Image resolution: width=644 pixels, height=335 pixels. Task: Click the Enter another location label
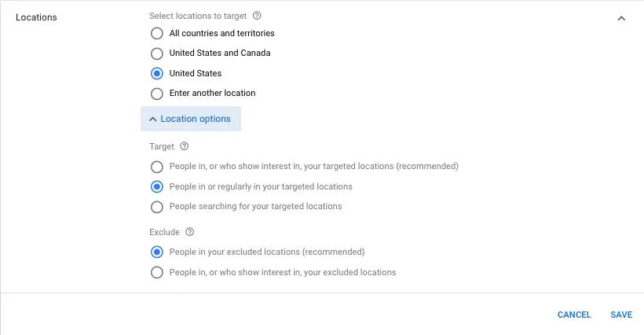pyautogui.click(x=212, y=93)
